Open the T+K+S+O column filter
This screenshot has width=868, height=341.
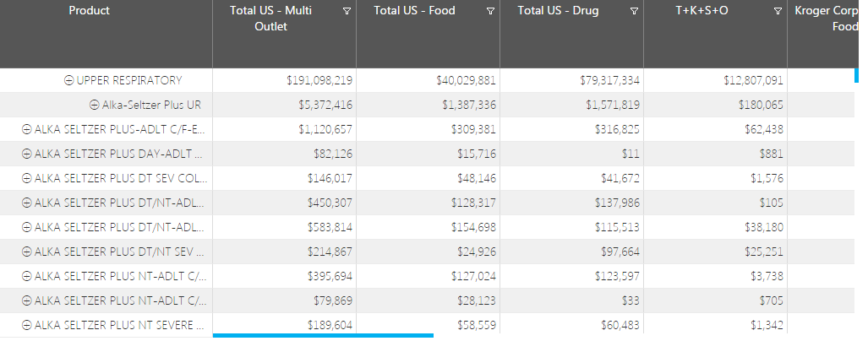[778, 11]
